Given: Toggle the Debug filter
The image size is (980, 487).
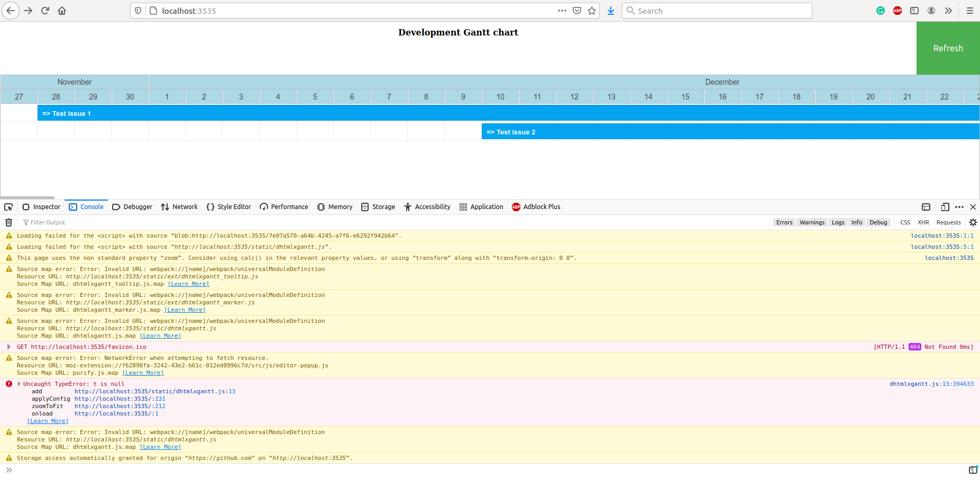Looking at the screenshot, I should (x=878, y=222).
